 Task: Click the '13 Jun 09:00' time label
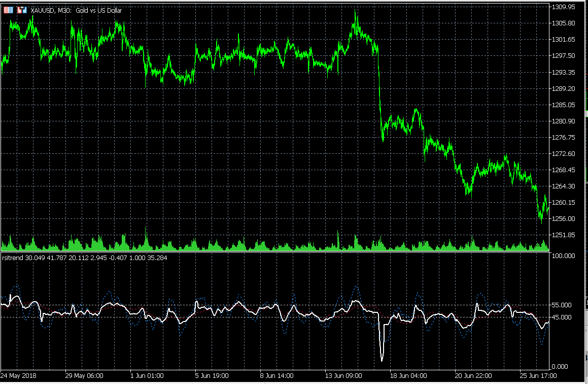click(343, 375)
